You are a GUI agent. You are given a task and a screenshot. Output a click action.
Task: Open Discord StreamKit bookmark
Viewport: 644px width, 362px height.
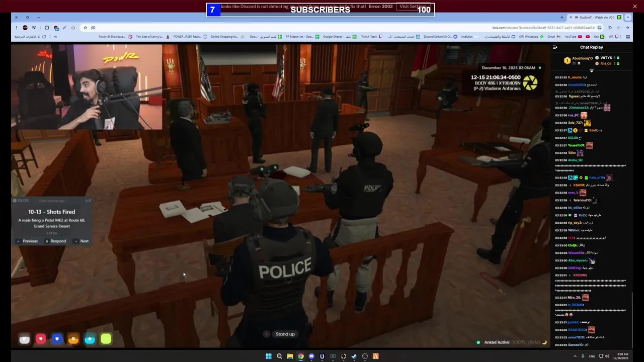(x=440, y=37)
